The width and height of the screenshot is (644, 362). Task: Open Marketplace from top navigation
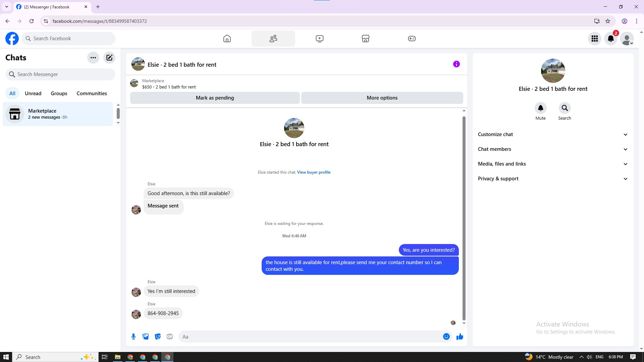(x=366, y=39)
